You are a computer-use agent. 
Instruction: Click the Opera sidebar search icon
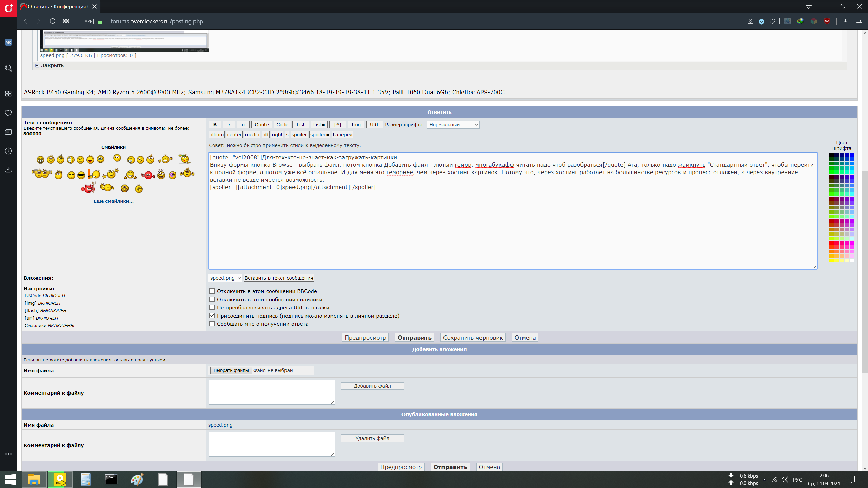(x=8, y=68)
